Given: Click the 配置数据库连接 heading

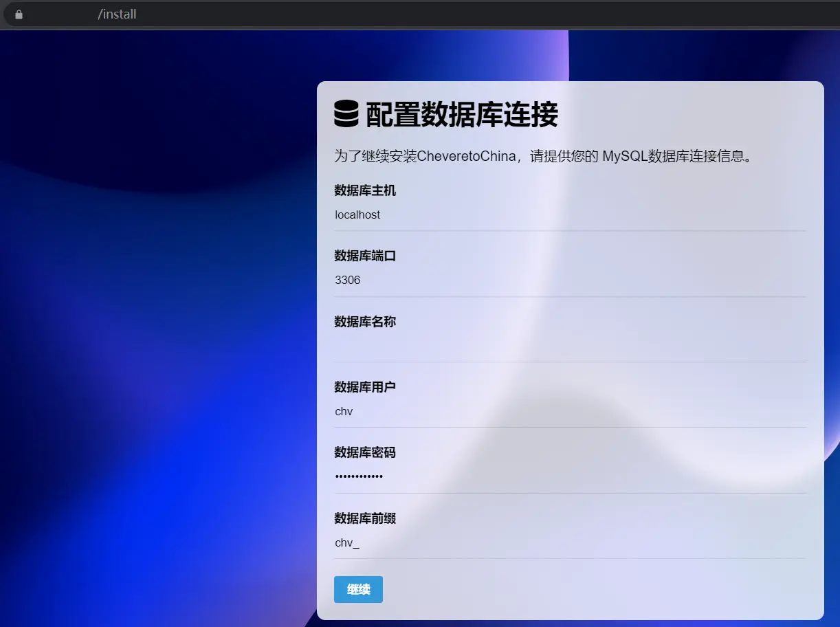Looking at the screenshot, I should [x=461, y=114].
